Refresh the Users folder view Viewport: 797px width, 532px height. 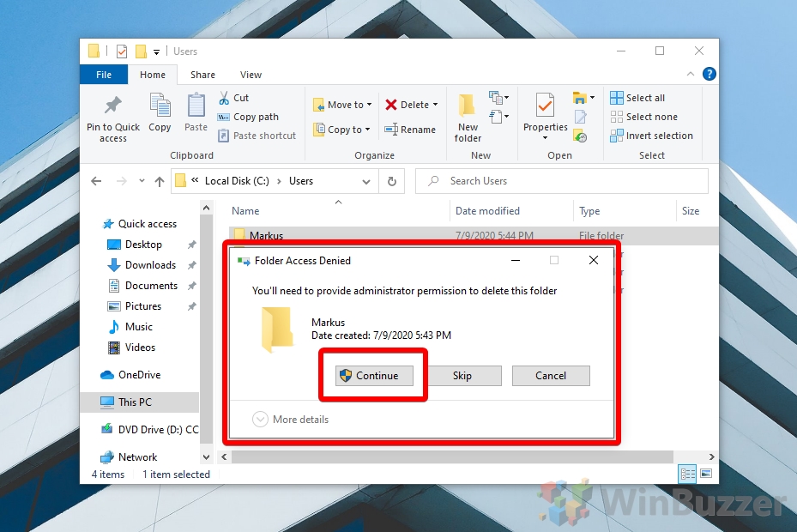pyautogui.click(x=392, y=181)
